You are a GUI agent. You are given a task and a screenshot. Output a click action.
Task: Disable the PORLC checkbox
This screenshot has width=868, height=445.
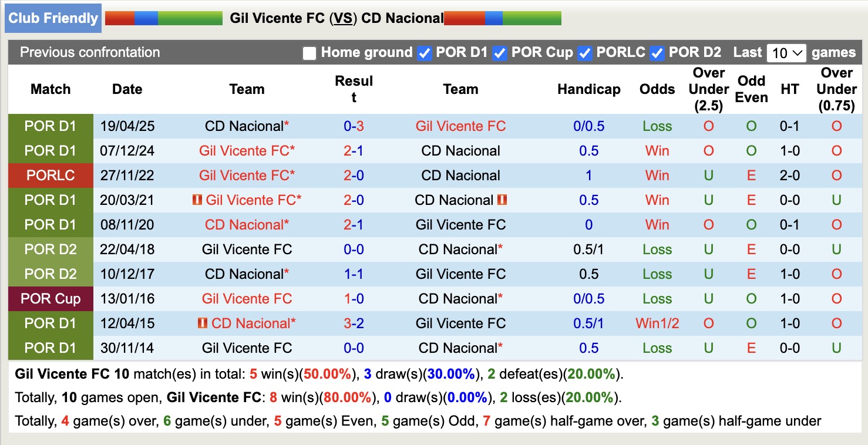pyautogui.click(x=584, y=53)
